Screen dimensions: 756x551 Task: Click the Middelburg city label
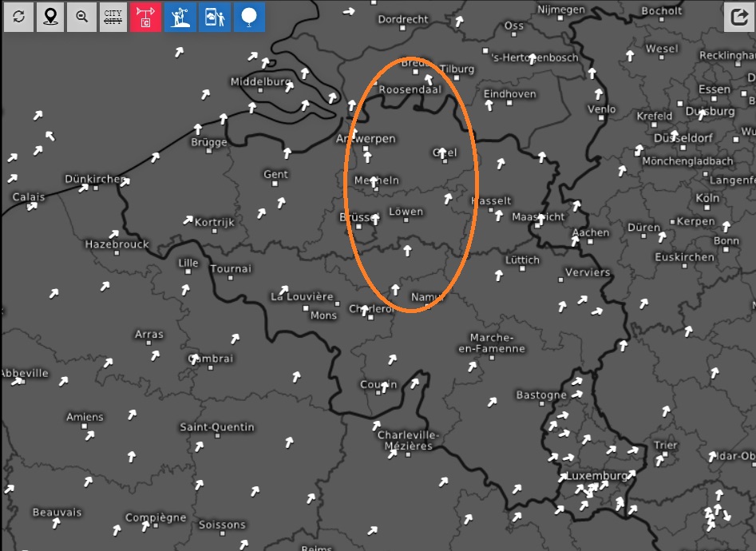click(x=260, y=81)
